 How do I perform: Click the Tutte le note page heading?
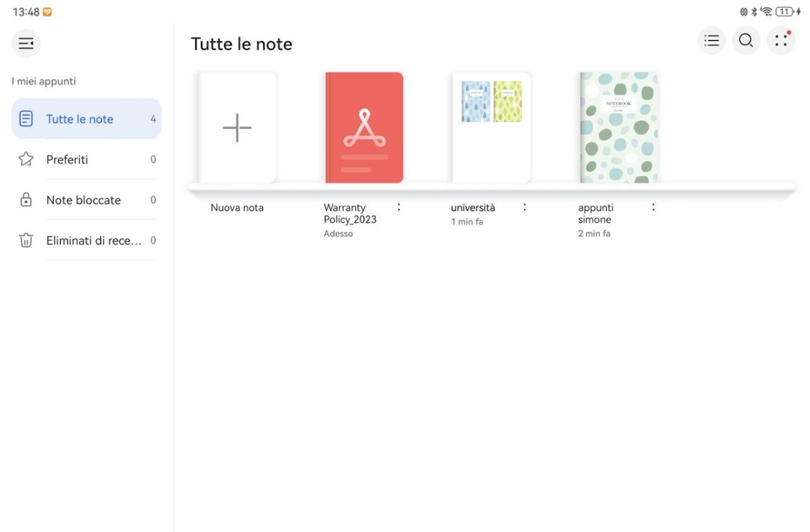(242, 44)
